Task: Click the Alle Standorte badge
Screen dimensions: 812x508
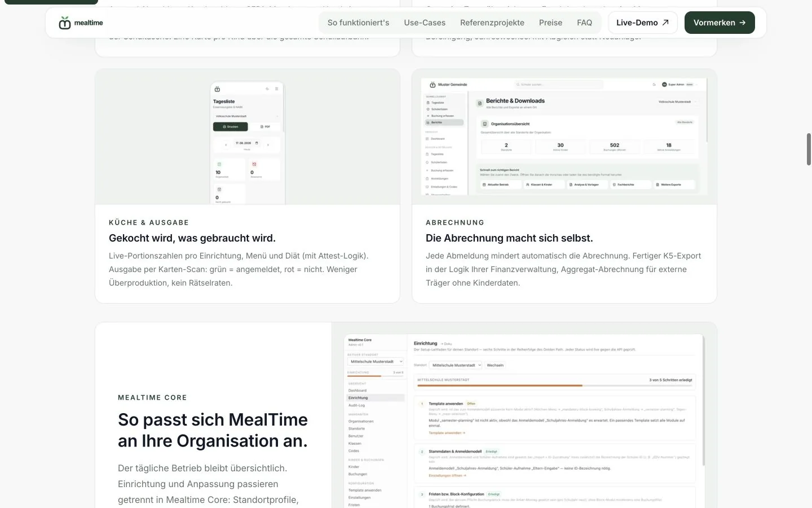Action: [x=685, y=122]
